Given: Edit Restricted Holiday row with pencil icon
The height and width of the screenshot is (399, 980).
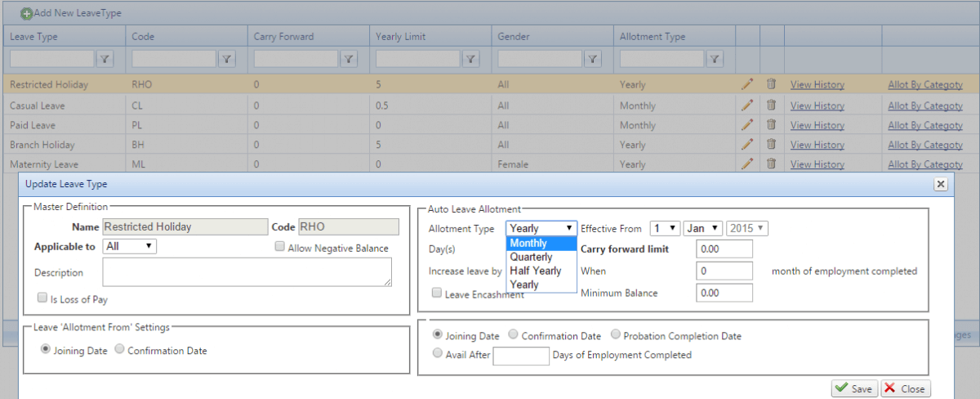Looking at the screenshot, I should 746,83.
